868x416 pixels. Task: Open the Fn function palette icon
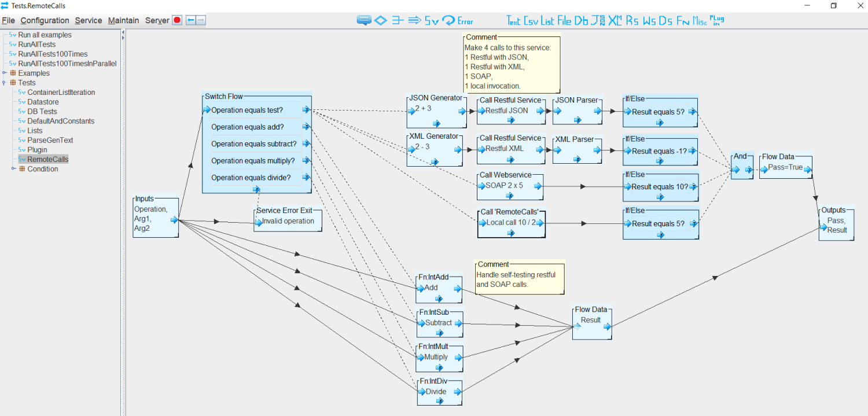click(x=683, y=21)
